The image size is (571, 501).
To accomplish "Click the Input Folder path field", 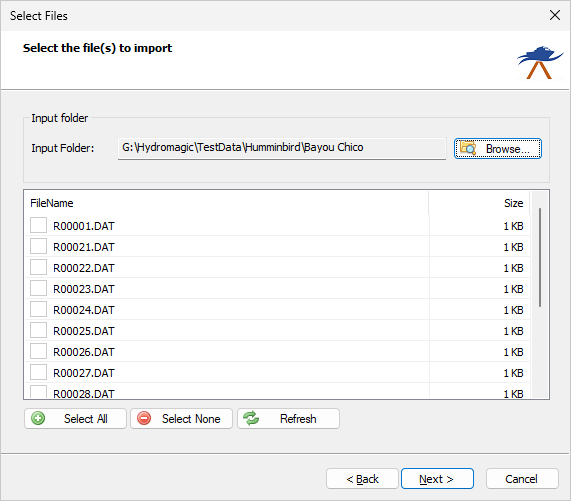I will (282, 148).
